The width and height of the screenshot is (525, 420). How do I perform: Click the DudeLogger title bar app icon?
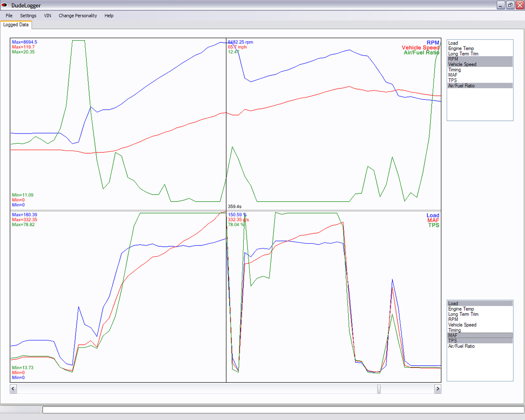[x=5, y=5]
